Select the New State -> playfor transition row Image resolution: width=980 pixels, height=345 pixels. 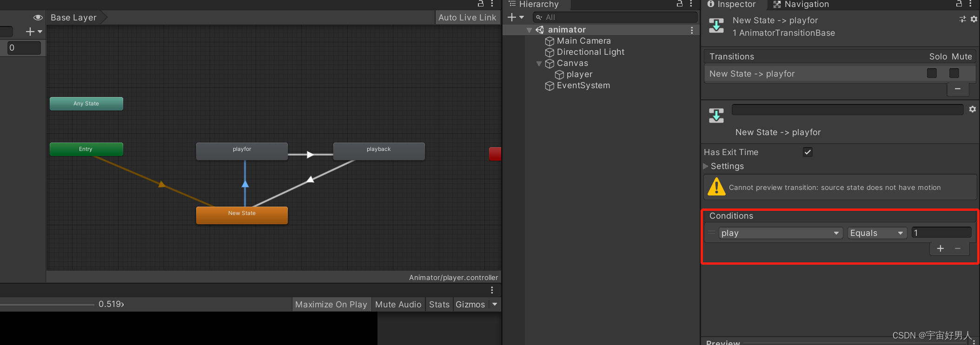(840, 74)
